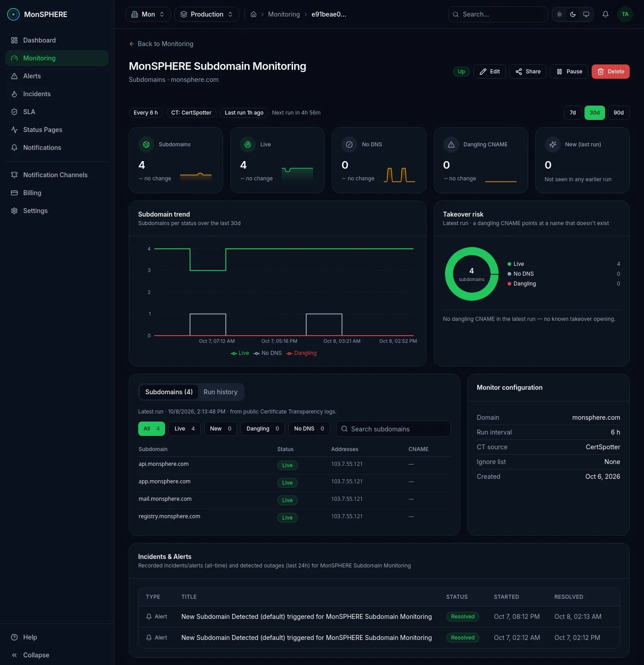Viewport: 644px width, 665px height.
Task: Switch to light theme sun icon
Action: pyautogui.click(x=559, y=14)
